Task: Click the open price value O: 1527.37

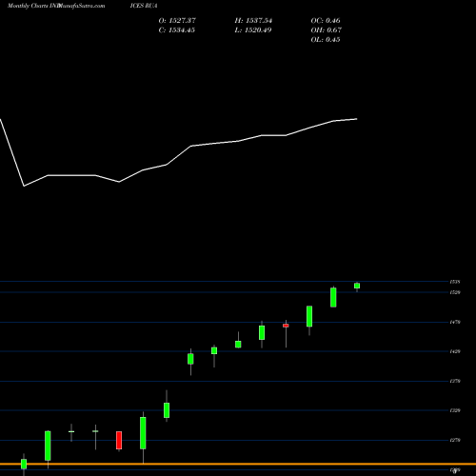Action: coord(177,21)
